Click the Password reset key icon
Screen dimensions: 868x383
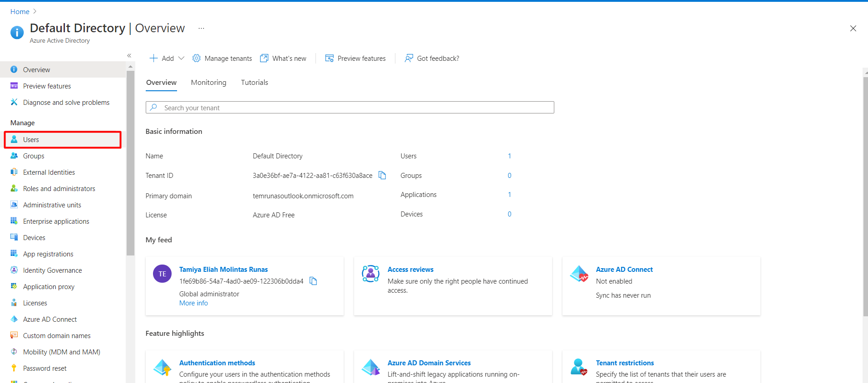[14, 368]
